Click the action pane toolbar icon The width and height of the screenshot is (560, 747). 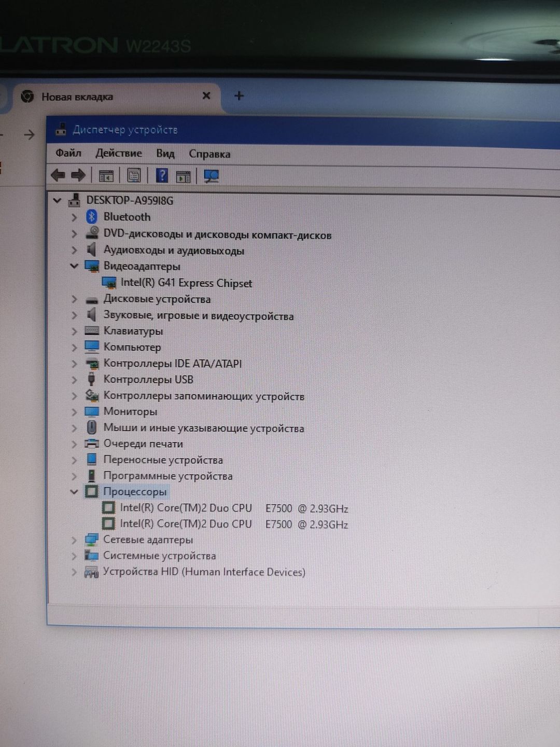[183, 176]
